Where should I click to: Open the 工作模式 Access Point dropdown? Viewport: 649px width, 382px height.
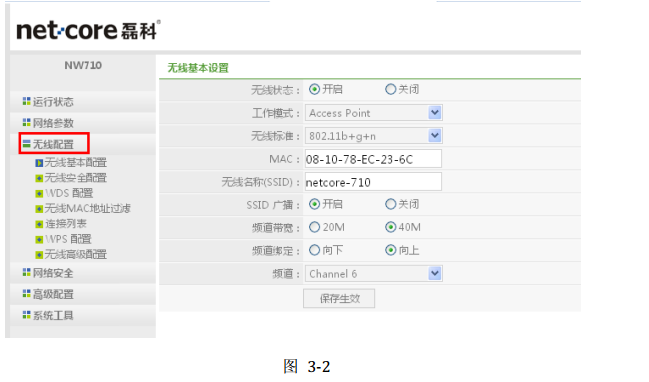click(x=374, y=113)
